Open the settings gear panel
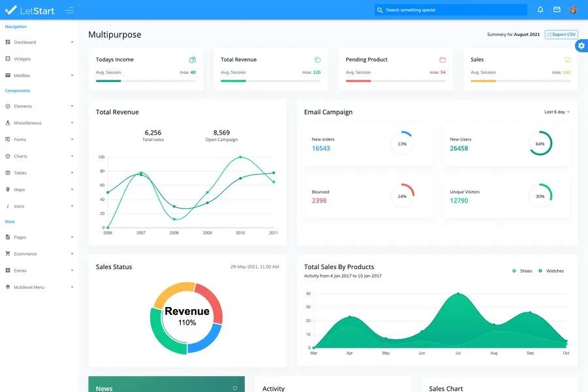The image size is (588, 392). point(581,45)
